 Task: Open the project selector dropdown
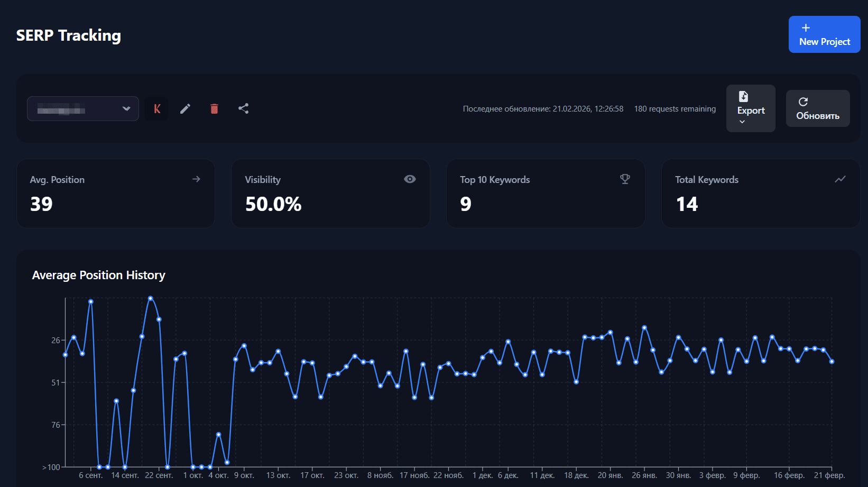[x=82, y=108]
